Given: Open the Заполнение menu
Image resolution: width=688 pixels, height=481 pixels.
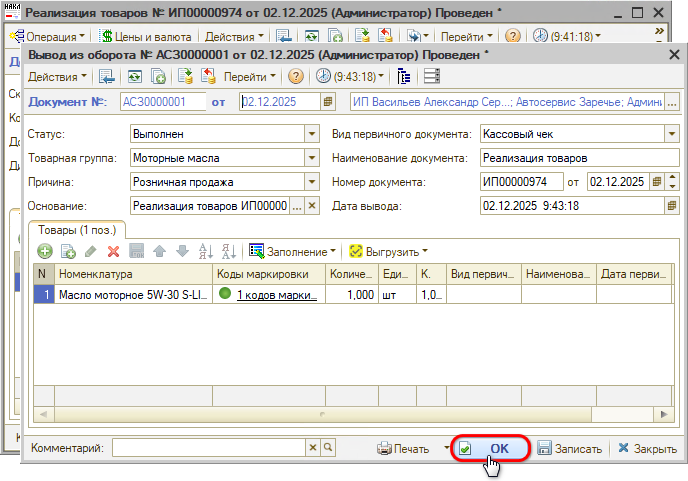Looking at the screenshot, I should click(x=292, y=251).
